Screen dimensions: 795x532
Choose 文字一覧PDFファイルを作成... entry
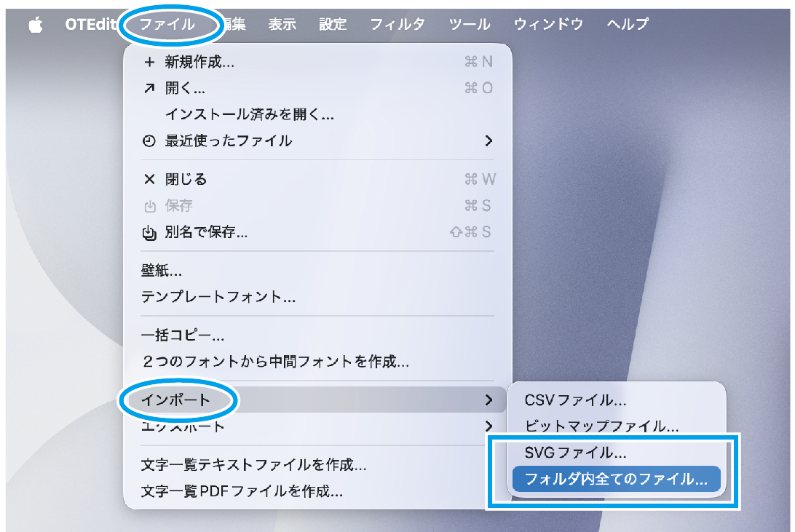(242, 491)
